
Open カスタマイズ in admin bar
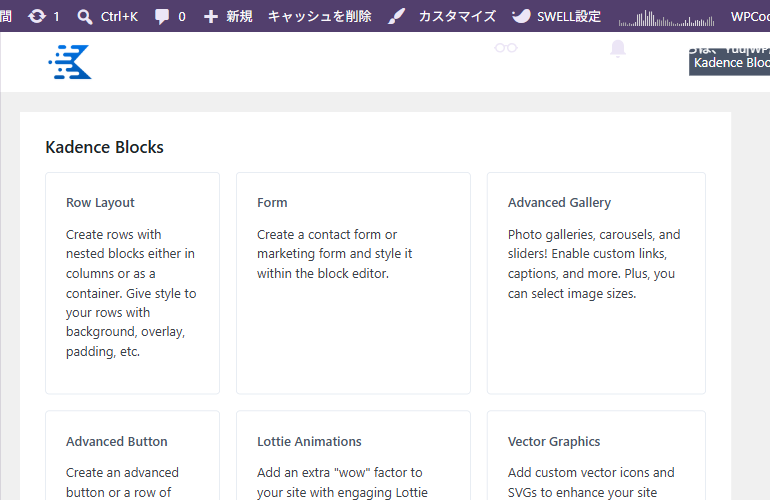click(x=457, y=17)
